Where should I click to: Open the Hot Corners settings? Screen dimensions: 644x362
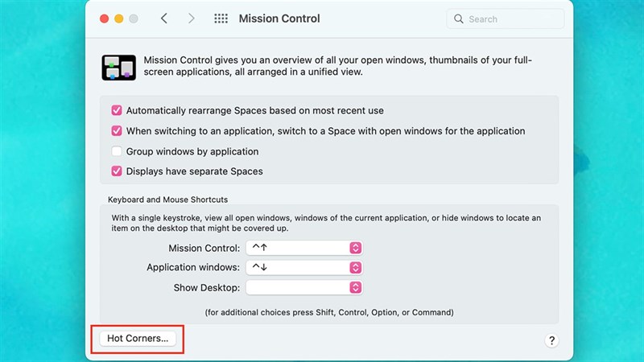pyautogui.click(x=138, y=339)
